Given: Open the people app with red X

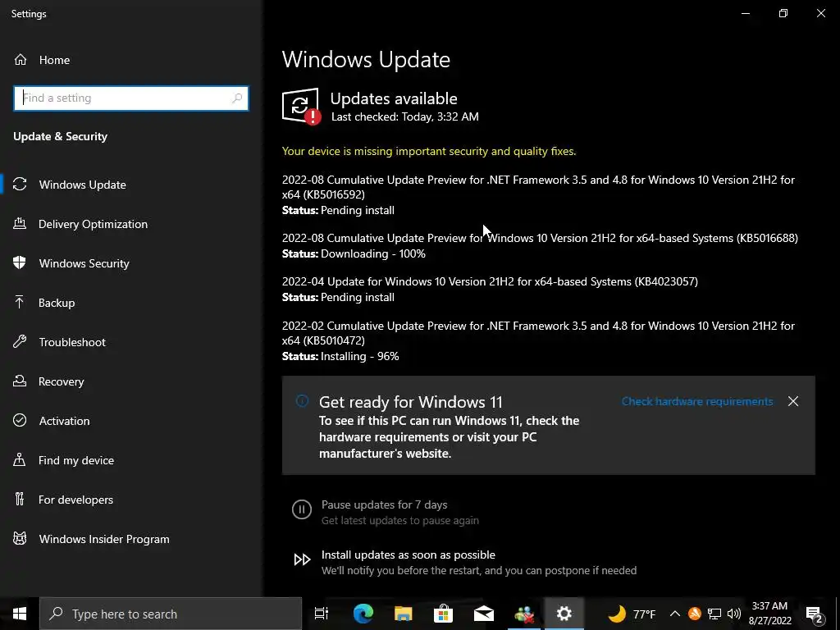Looking at the screenshot, I should pyautogui.click(x=523, y=614).
